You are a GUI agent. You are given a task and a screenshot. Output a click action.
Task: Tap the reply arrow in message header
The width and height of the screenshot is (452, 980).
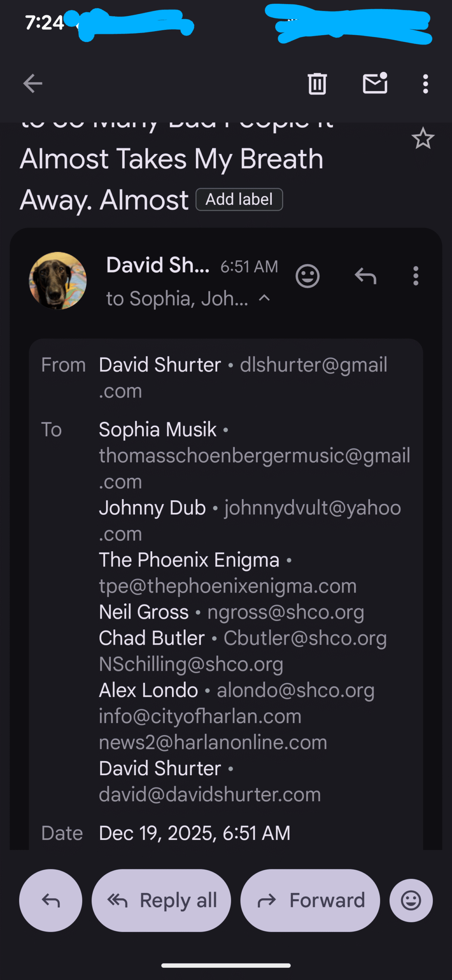pyautogui.click(x=366, y=276)
